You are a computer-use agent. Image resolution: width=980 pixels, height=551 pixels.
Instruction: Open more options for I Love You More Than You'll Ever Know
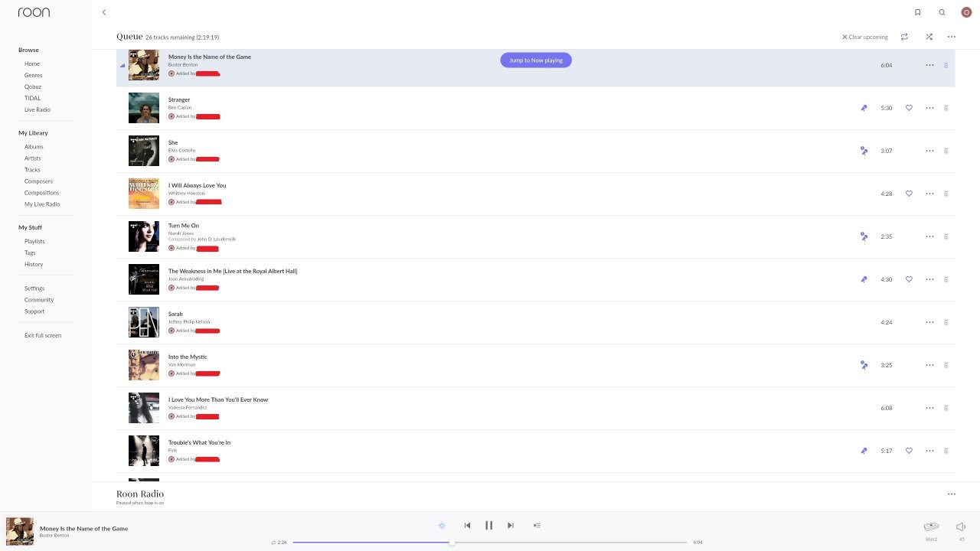pyautogui.click(x=929, y=408)
